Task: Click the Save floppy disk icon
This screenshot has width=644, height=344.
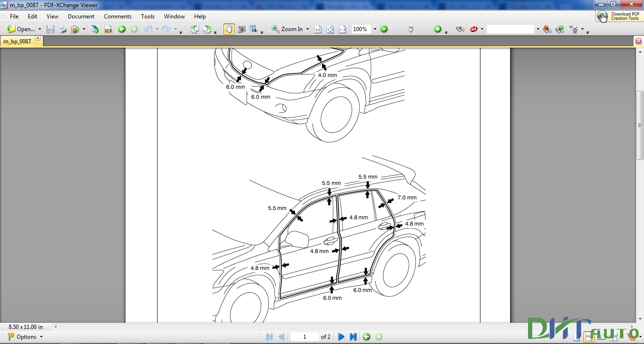Action: coord(50,29)
